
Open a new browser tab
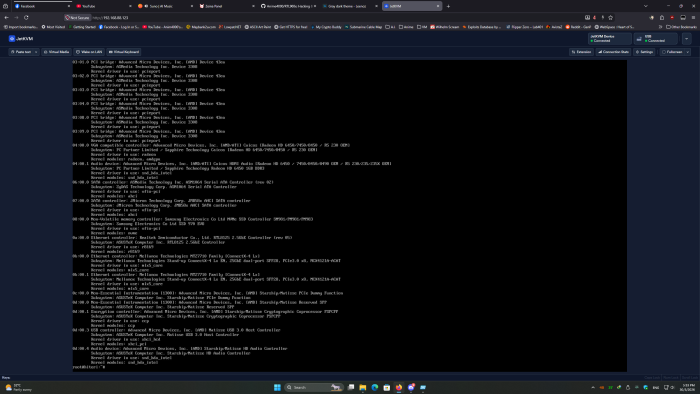click(448, 6)
